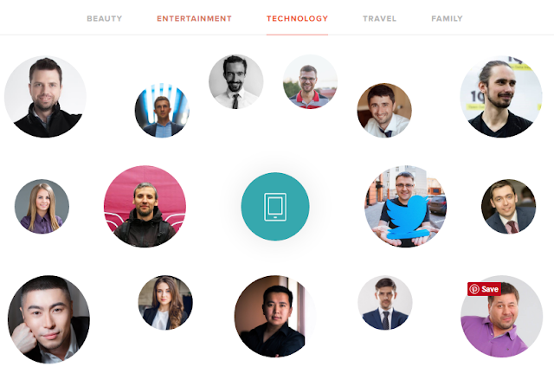
Task: Click the woman in purple shirt avatar
Action: point(42,206)
